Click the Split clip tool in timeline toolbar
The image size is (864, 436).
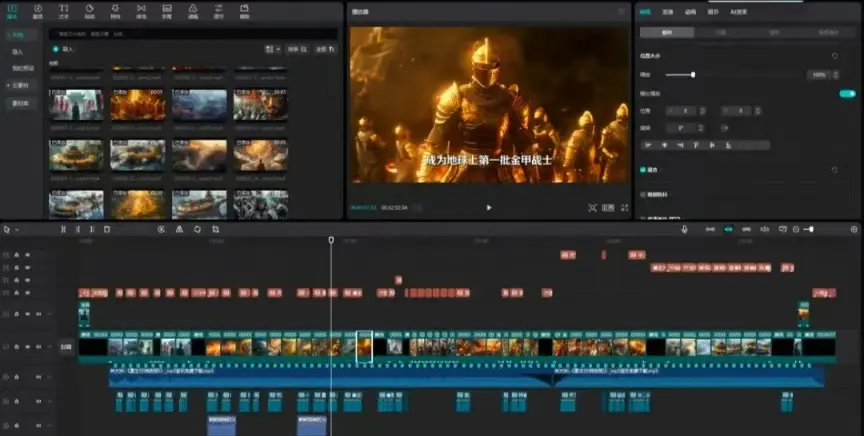[63, 229]
